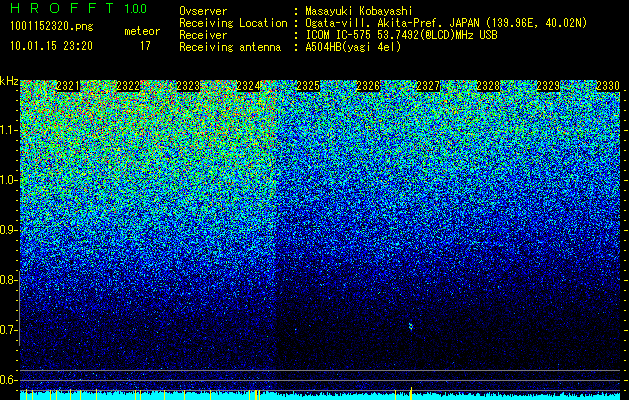Click the 1.0 kHz axis label
629x400 pixels.
[x=9, y=180]
